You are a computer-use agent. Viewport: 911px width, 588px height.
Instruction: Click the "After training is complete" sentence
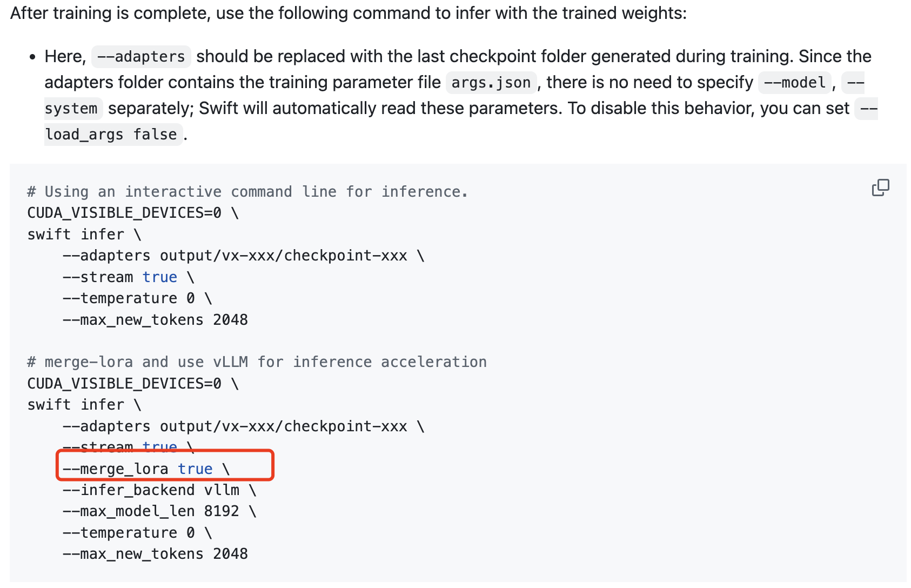tap(348, 13)
